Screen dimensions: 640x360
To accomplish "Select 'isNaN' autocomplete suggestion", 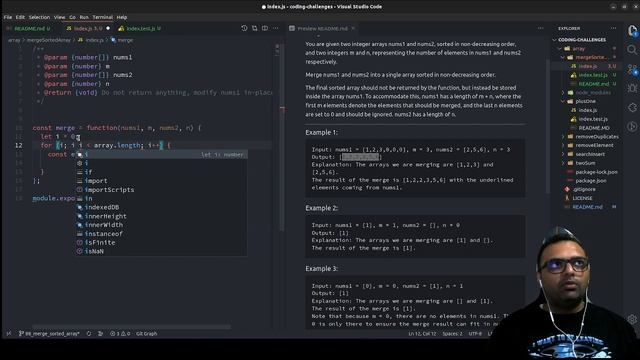I will (x=161, y=251).
